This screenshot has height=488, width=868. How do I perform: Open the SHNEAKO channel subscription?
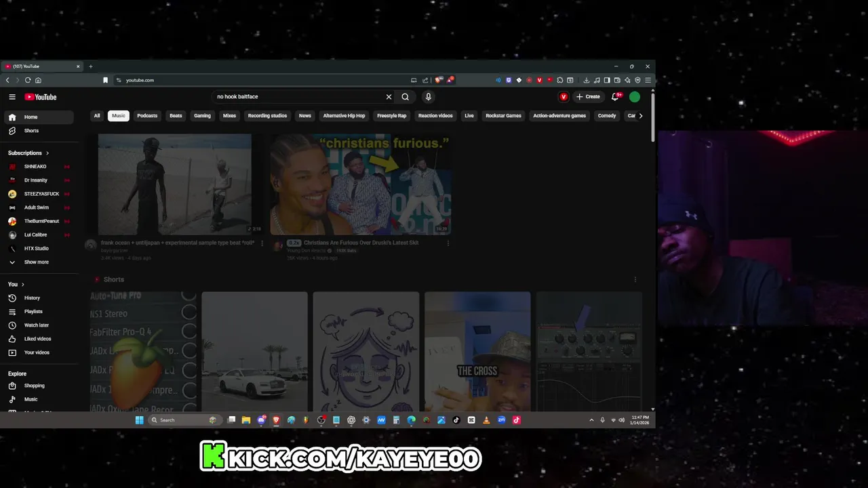tap(37, 167)
